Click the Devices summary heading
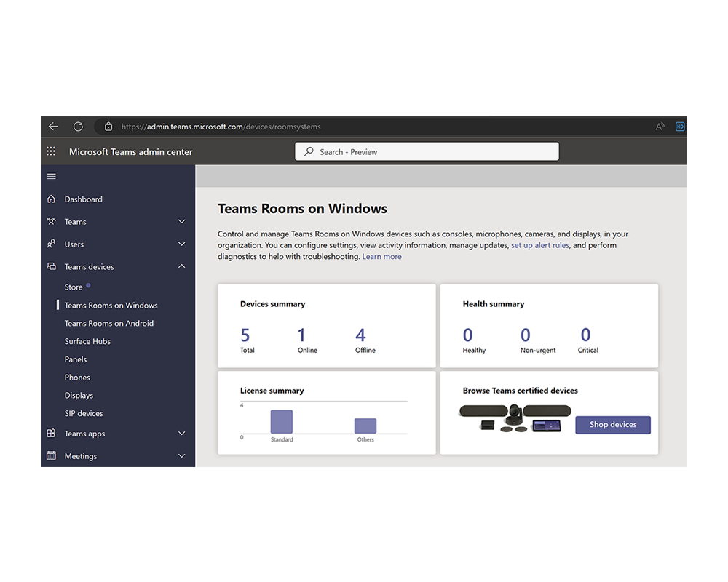The height and width of the screenshot is (582, 728). [272, 304]
